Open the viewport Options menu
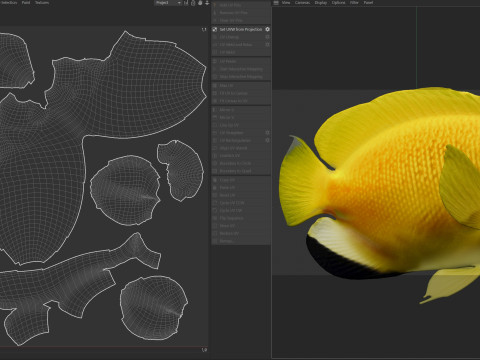480x360 pixels. pyautogui.click(x=338, y=3)
